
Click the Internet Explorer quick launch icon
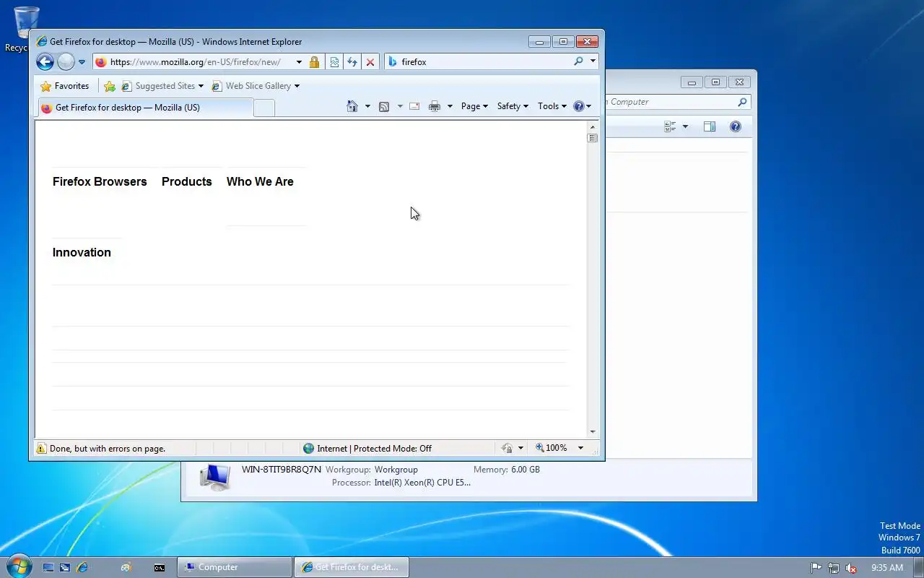click(82, 568)
